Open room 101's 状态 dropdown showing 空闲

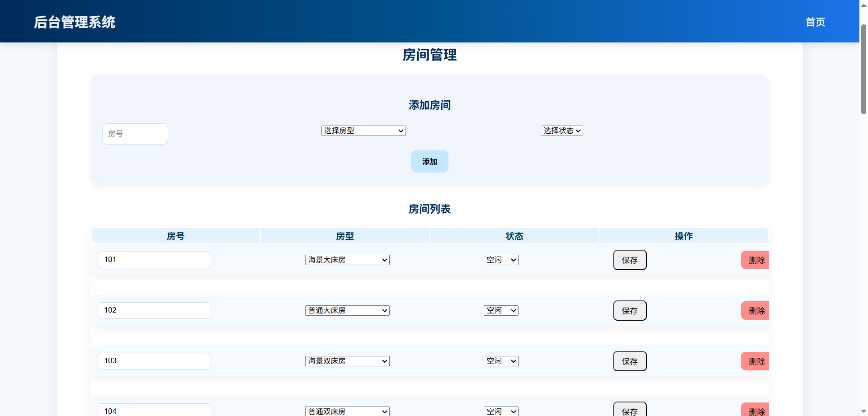pos(500,260)
